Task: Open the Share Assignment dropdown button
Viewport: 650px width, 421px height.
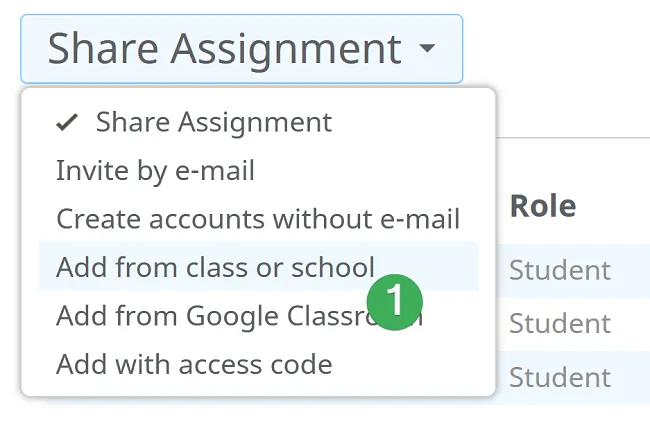Action: coord(242,49)
